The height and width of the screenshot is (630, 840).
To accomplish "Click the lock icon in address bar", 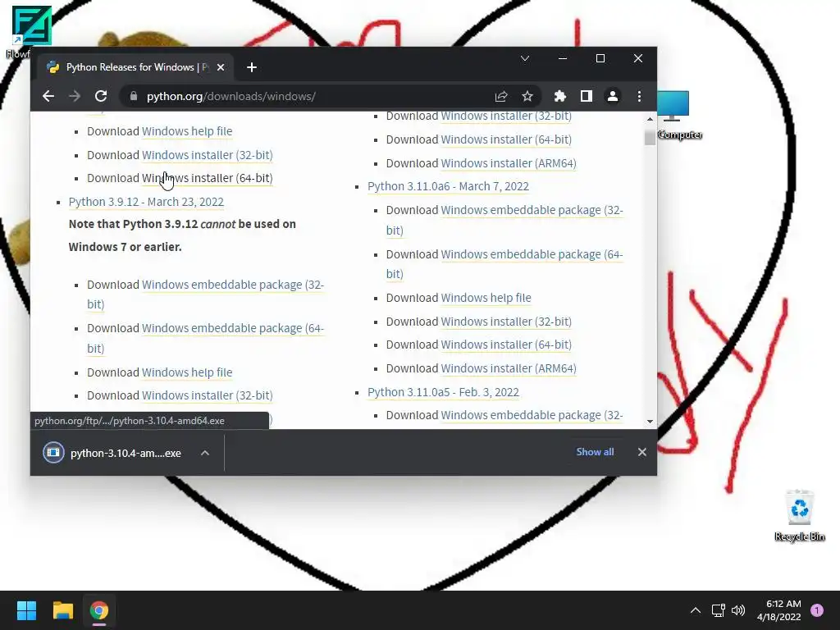I will click(134, 97).
